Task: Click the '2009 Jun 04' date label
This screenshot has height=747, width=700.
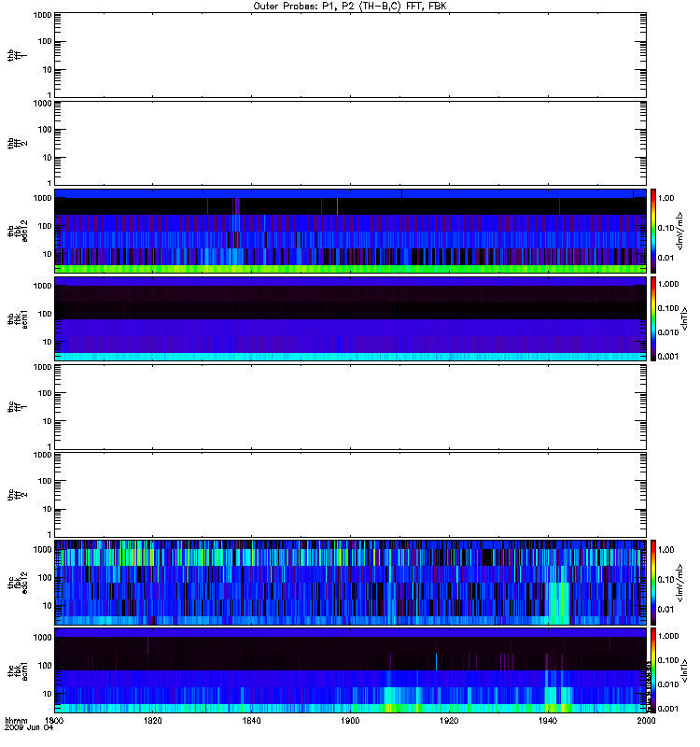Action: tap(29, 728)
